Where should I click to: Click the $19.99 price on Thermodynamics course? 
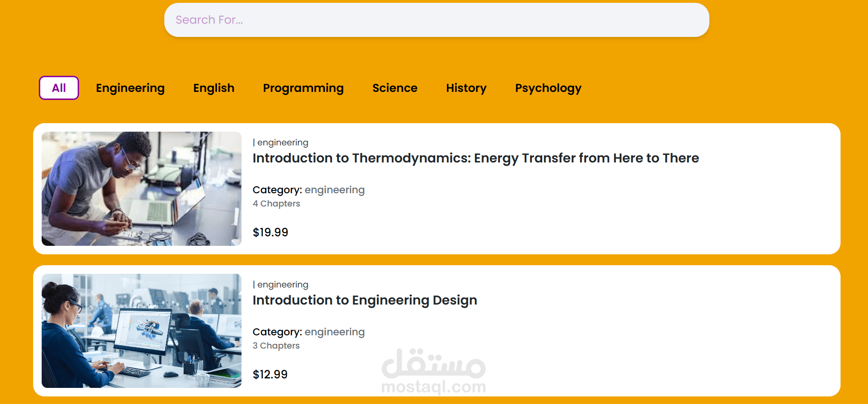(x=270, y=233)
